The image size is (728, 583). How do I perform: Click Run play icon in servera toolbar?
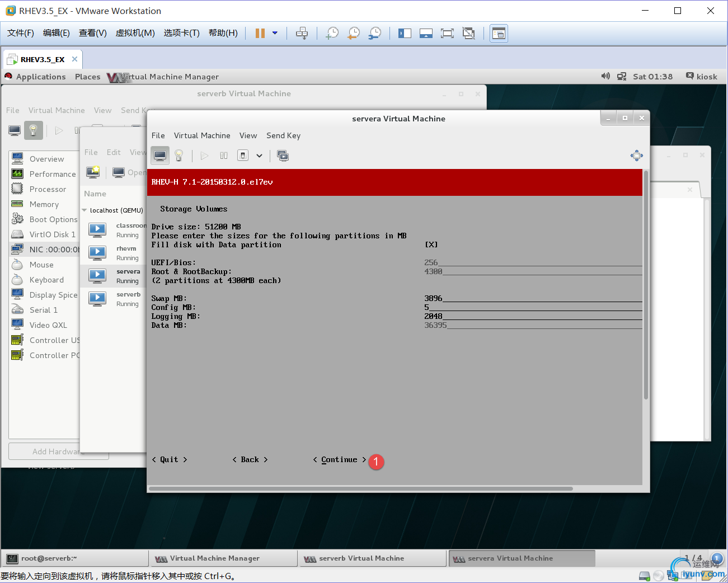[205, 156]
